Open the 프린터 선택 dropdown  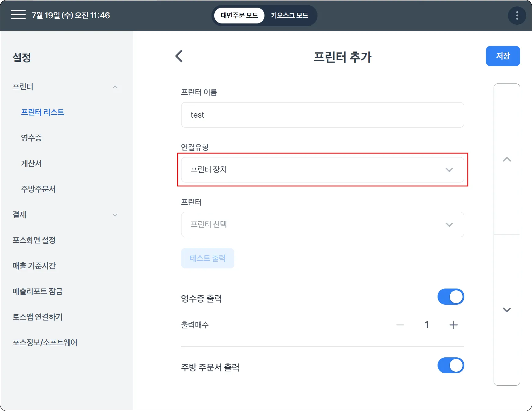click(322, 225)
